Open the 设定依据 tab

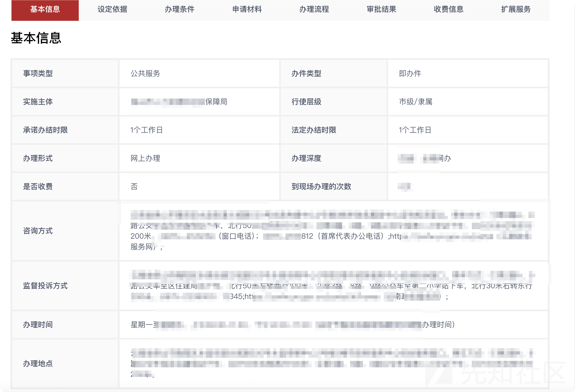point(112,9)
